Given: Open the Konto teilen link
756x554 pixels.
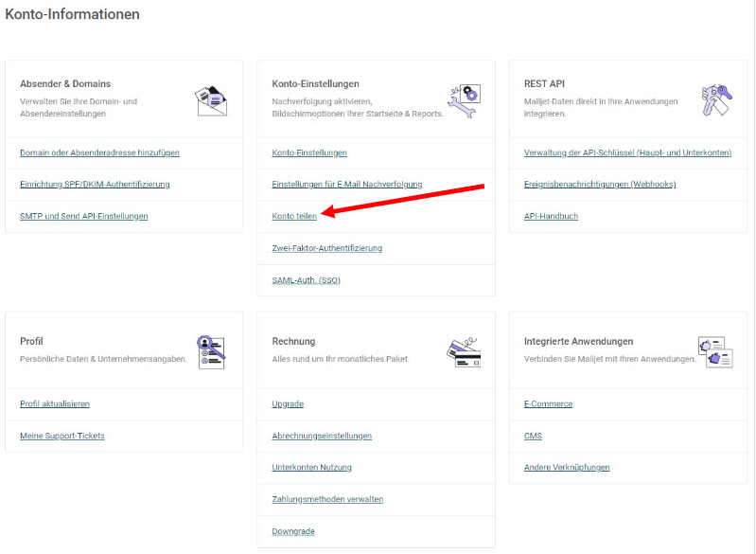Looking at the screenshot, I should (294, 216).
